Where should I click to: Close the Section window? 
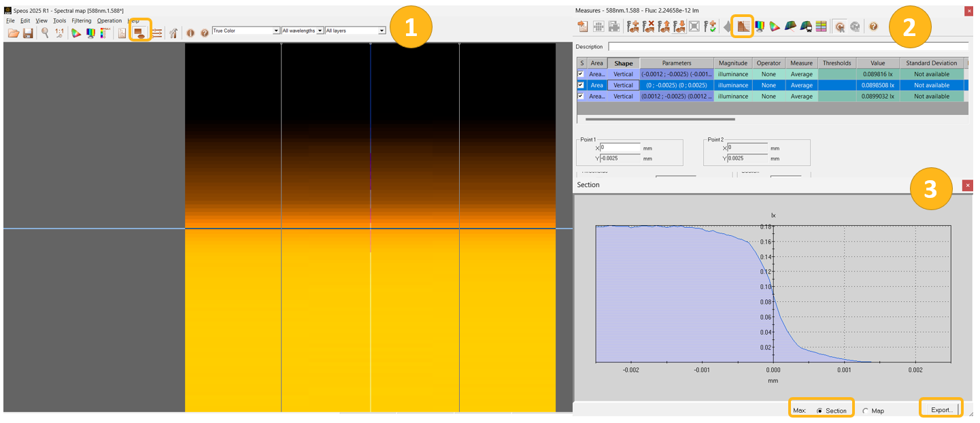967,185
